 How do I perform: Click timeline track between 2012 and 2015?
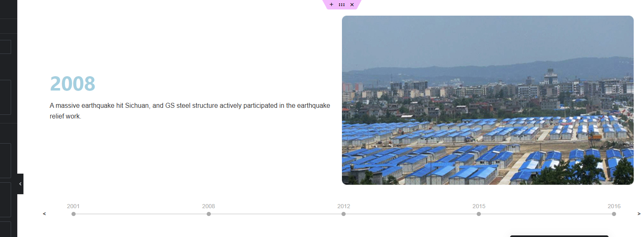pyautogui.click(x=411, y=214)
